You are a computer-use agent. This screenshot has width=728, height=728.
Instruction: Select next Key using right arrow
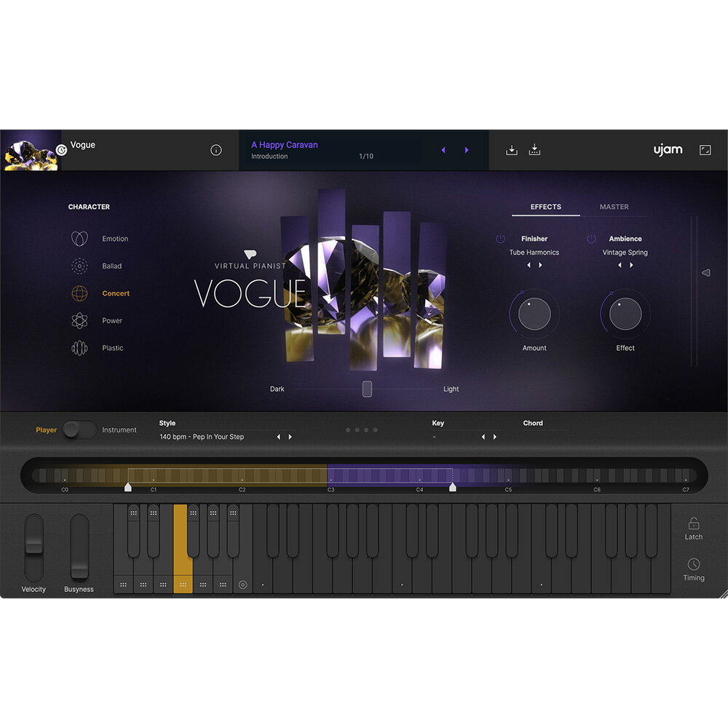(495, 437)
